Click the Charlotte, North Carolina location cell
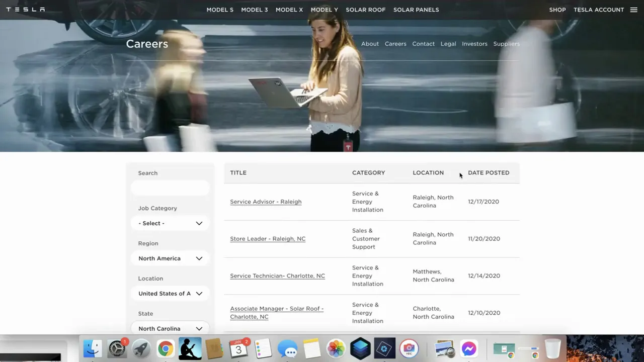 433,313
